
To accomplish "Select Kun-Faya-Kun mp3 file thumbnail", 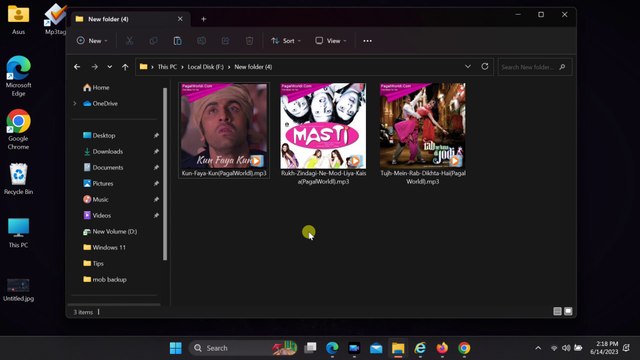I will 224,130.
